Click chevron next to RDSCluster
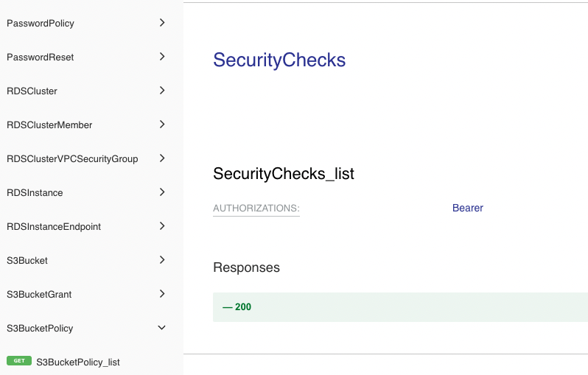This screenshot has width=588, height=375. point(162,91)
